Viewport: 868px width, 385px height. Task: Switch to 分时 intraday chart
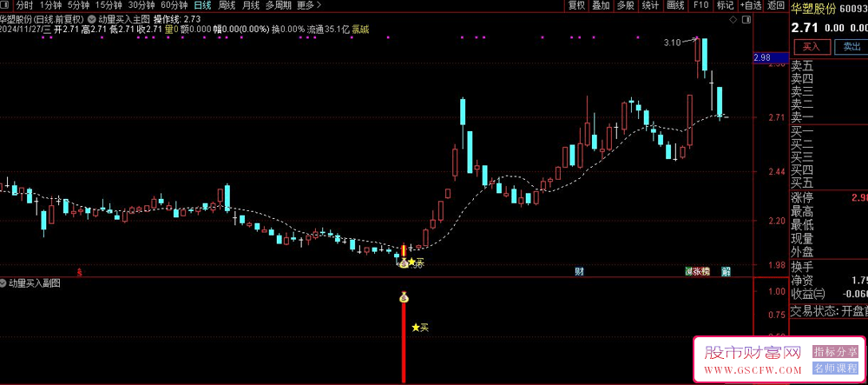pyautogui.click(x=24, y=5)
